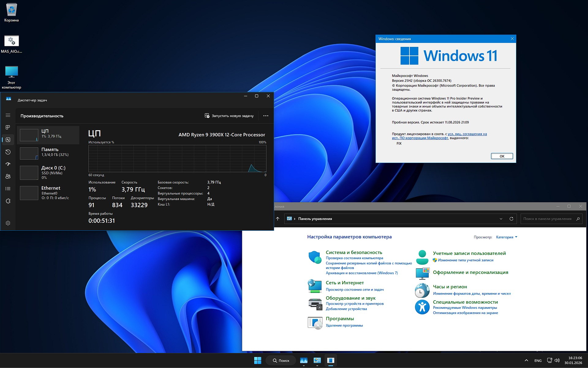This screenshot has height=368, width=588.
Task: Click OK in the Windows info dialog
Action: click(x=502, y=156)
